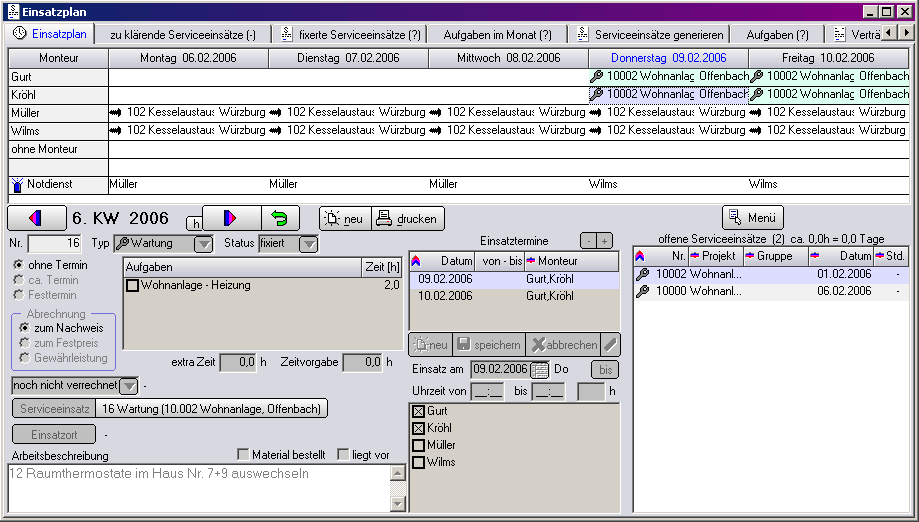Open the Typ Wartung dropdown
Screen dimensions: 919x522
pyautogui.click(x=203, y=244)
